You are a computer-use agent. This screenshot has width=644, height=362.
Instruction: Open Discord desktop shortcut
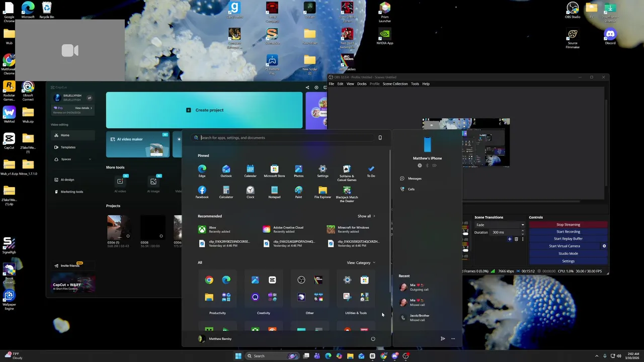click(610, 36)
